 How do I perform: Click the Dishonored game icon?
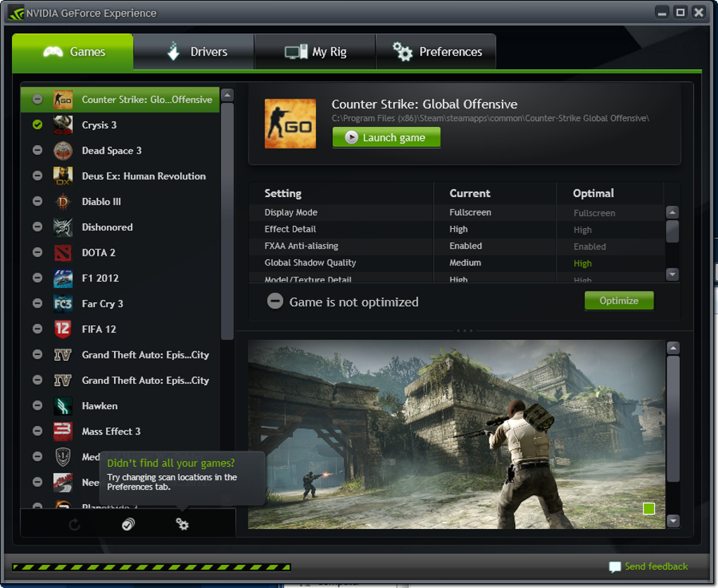point(63,227)
